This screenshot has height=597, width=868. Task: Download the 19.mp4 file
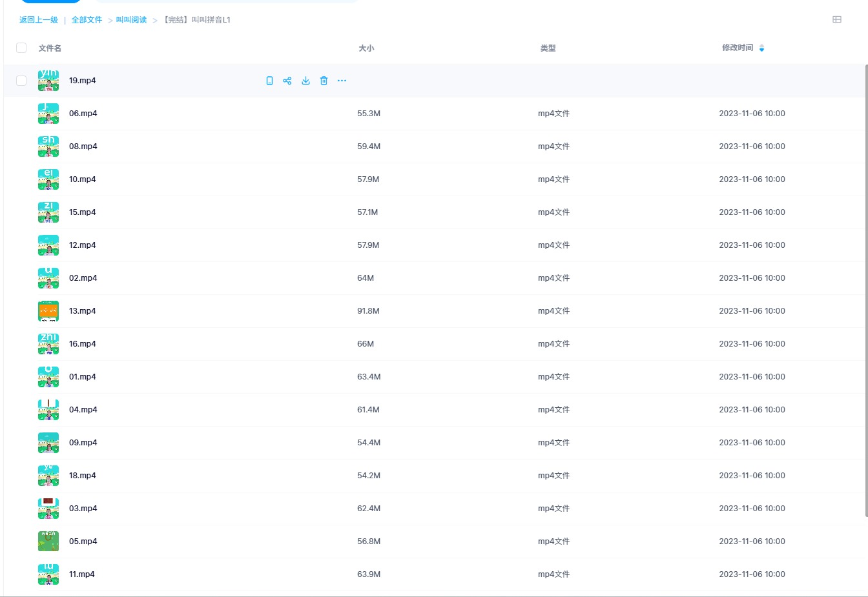coord(305,81)
